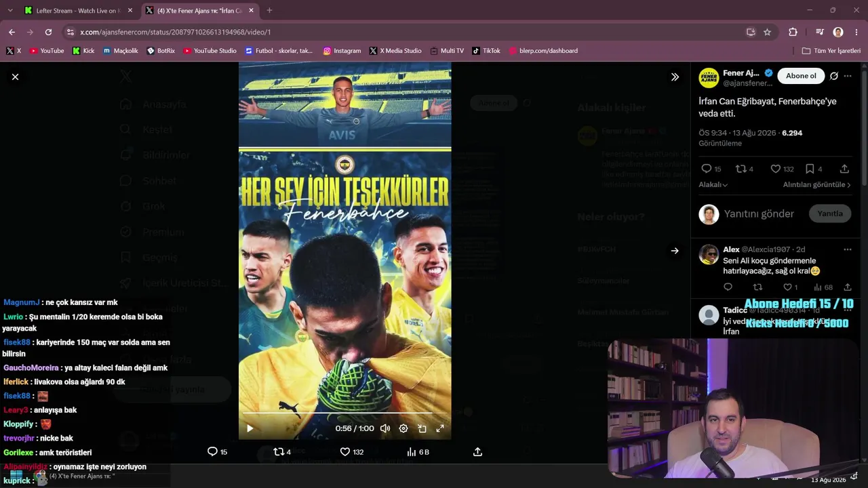Image resolution: width=868 pixels, height=488 pixels.
Task: Open a new browser tab
Action: coord(269,11)
